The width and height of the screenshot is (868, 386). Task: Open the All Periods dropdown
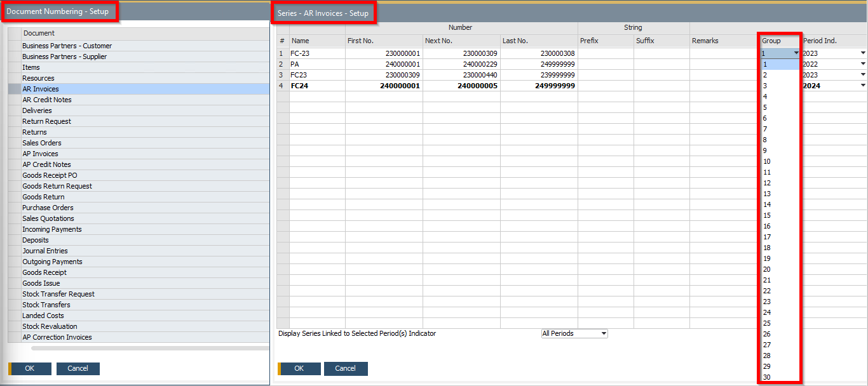point(574,333)
